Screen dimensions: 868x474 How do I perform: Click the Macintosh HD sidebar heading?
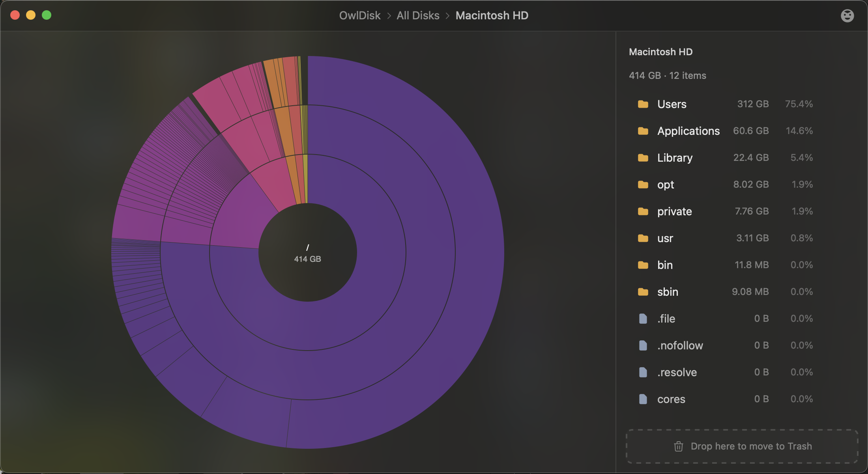pyautogui.click(x=660, y=52)
